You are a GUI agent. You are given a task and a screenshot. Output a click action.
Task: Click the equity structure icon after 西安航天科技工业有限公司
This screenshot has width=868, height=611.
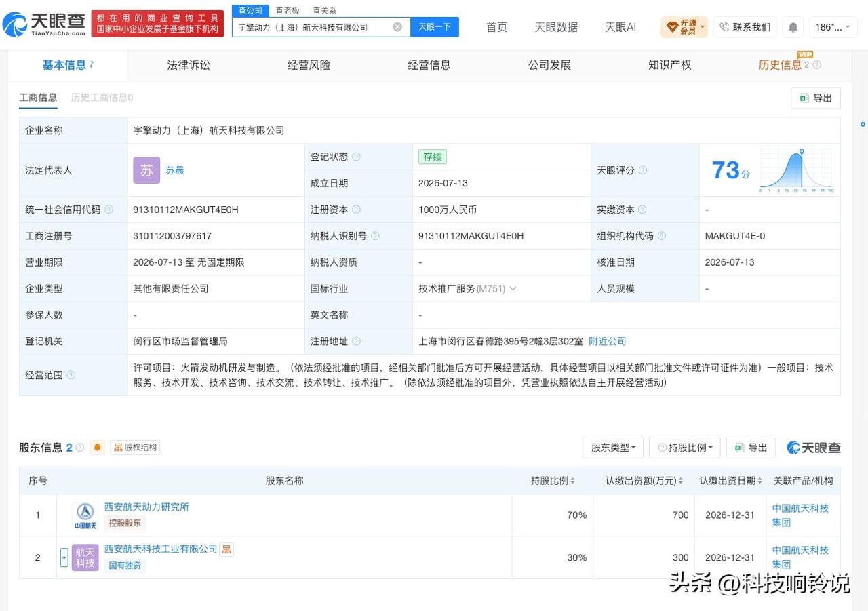pos(226,549)
